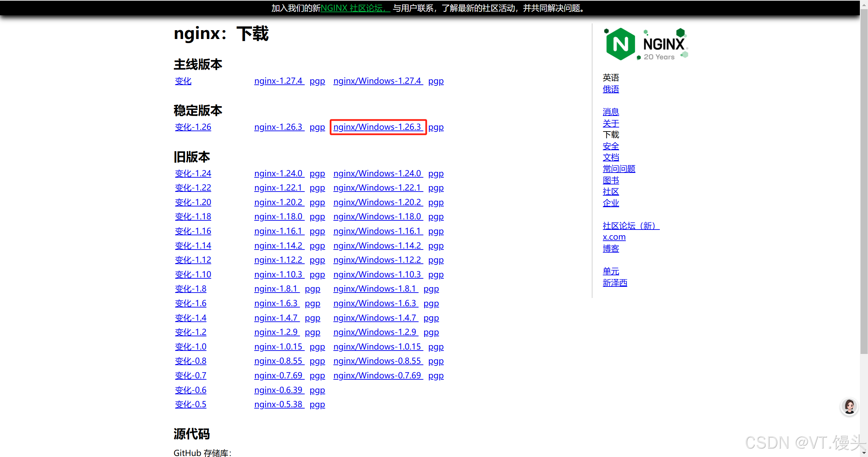This screenshot has width=868, height=457.
Task: Download nginx-1.0.15
Action: [x=279, y=347]
